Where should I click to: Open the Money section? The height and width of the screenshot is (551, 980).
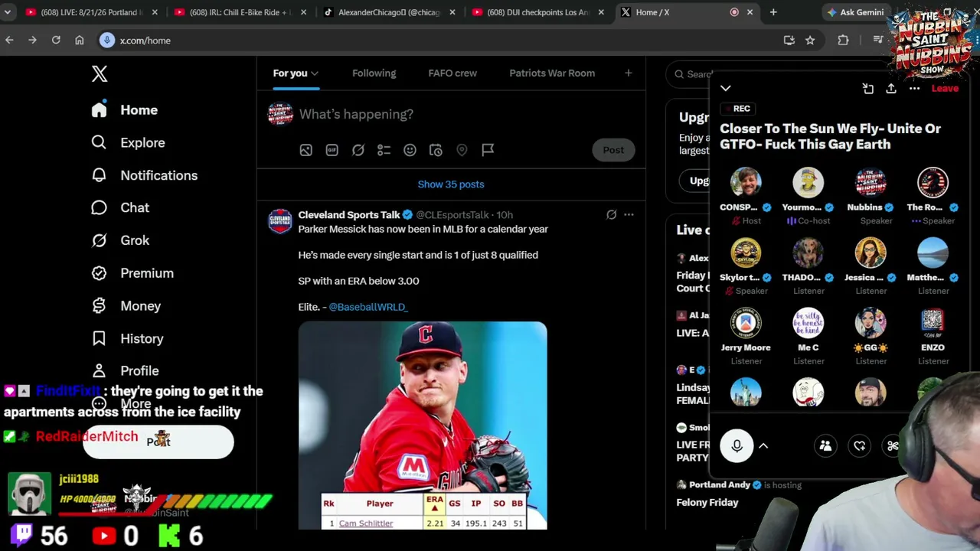(x=126, y=306)
